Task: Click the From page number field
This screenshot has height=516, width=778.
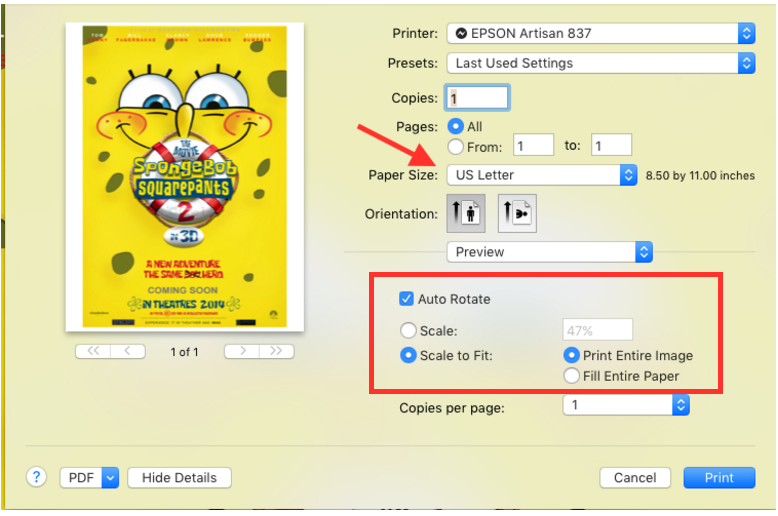Action: pos(533,145)
